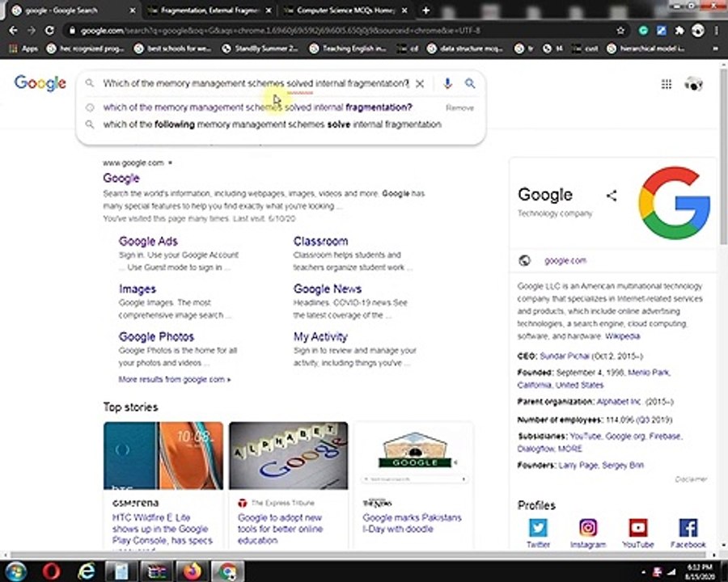Image resolution: width=728 pixels, height=582 pixels.
Task: Open the Alphabet Google scrabble tiles thumbnail
Action: point(288,456)
